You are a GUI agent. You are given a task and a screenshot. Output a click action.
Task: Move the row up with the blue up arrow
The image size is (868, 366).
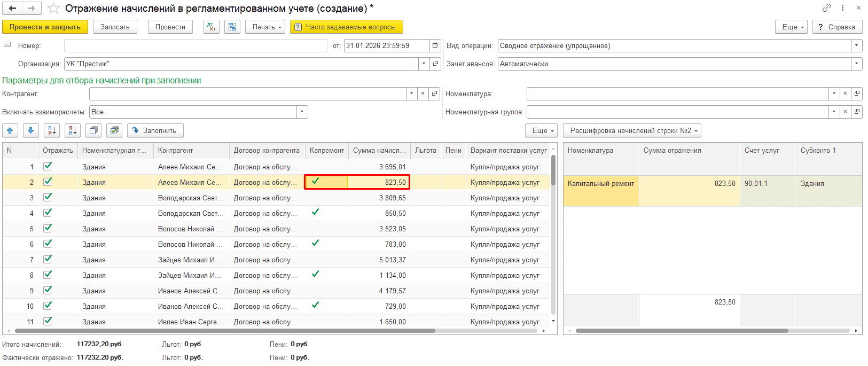tap(10, 130)
